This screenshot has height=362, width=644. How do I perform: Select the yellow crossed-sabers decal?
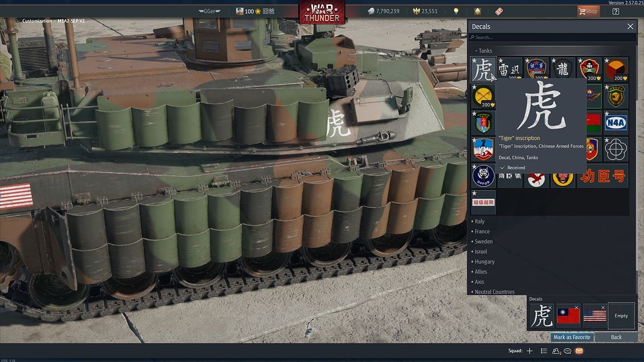tap(483, 96)
